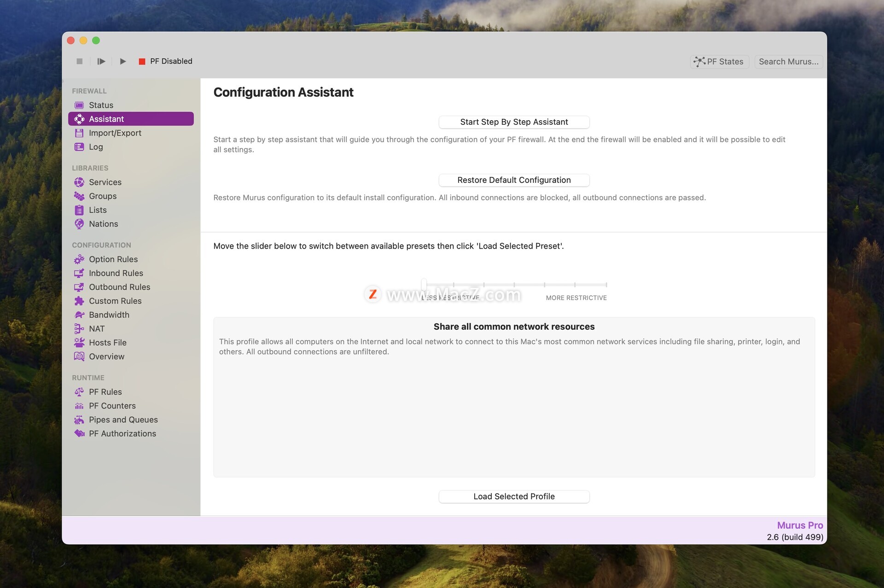
Task: Click the Hosts File icon
Action: click(x=79, y=343)
